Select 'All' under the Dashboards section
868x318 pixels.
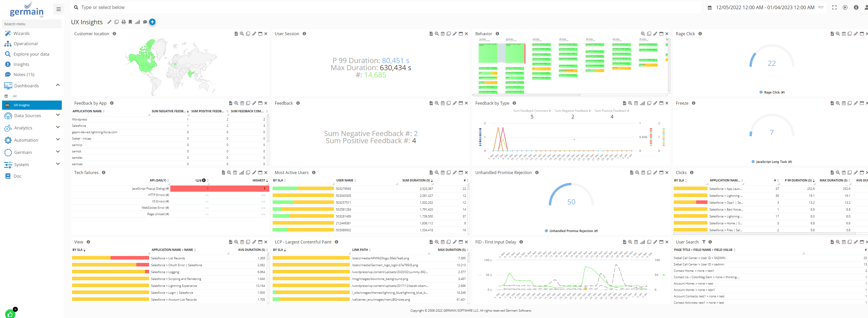[15, 96]
